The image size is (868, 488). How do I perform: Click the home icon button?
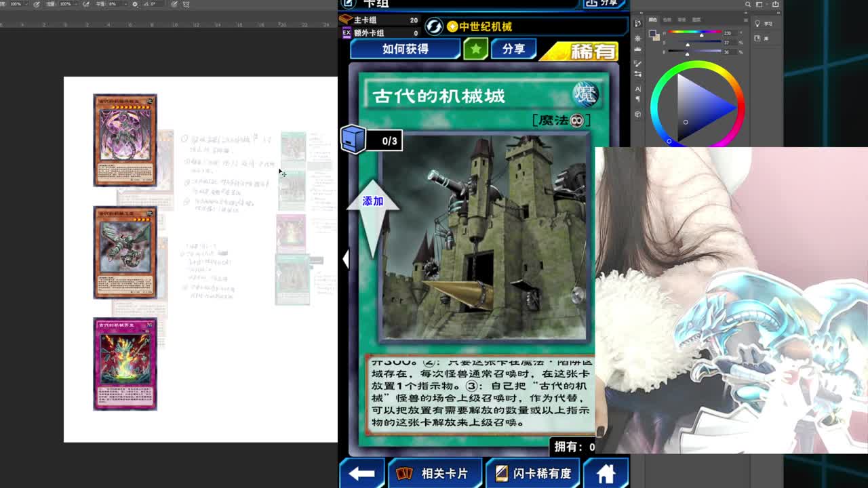click(x=606, y=473)
